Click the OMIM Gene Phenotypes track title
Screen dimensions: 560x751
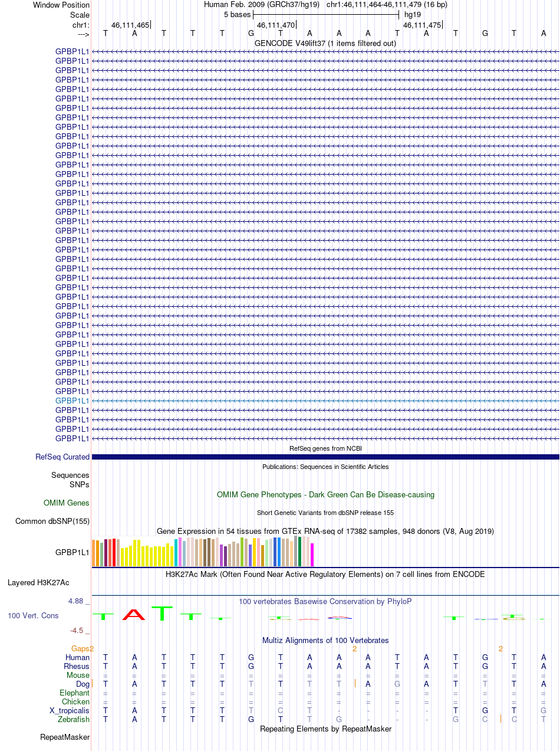pos(325,495)
